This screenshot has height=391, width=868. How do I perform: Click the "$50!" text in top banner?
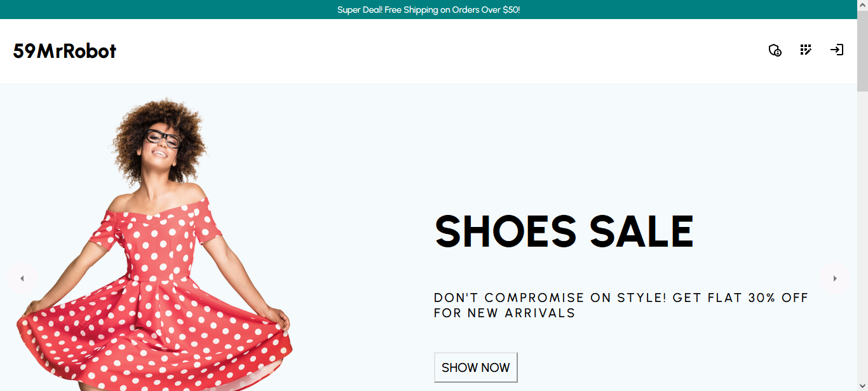point(511,10)
